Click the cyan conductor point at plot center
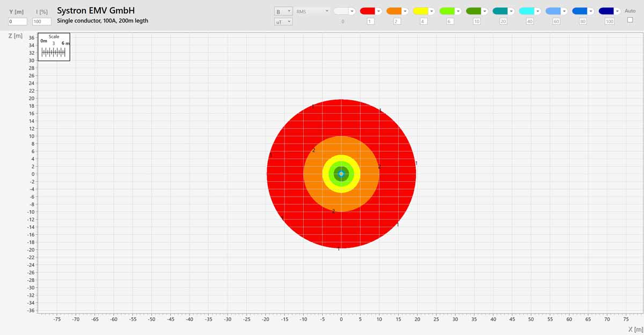This screenshot has width=644, height=335. [x=341, y=174]
